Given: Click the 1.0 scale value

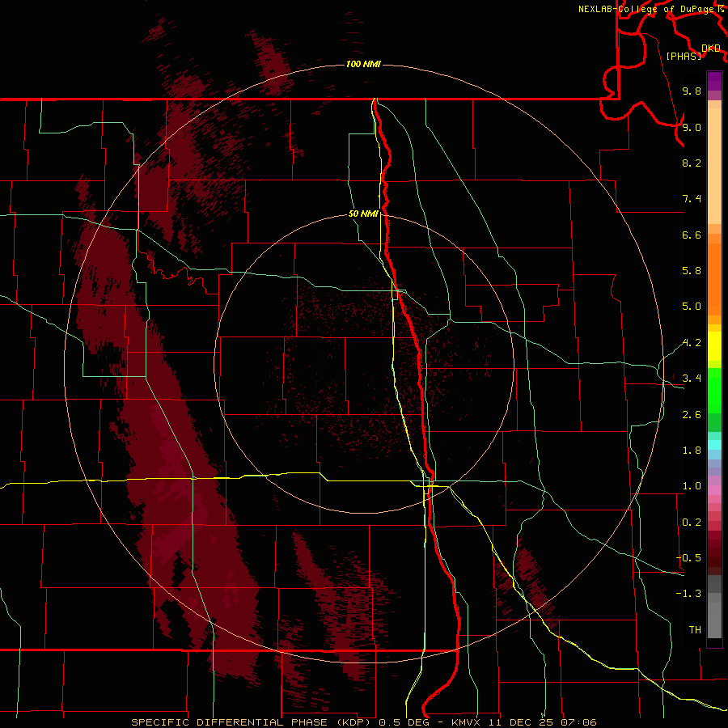Looking at the screenshot, I should pos(692,486).
